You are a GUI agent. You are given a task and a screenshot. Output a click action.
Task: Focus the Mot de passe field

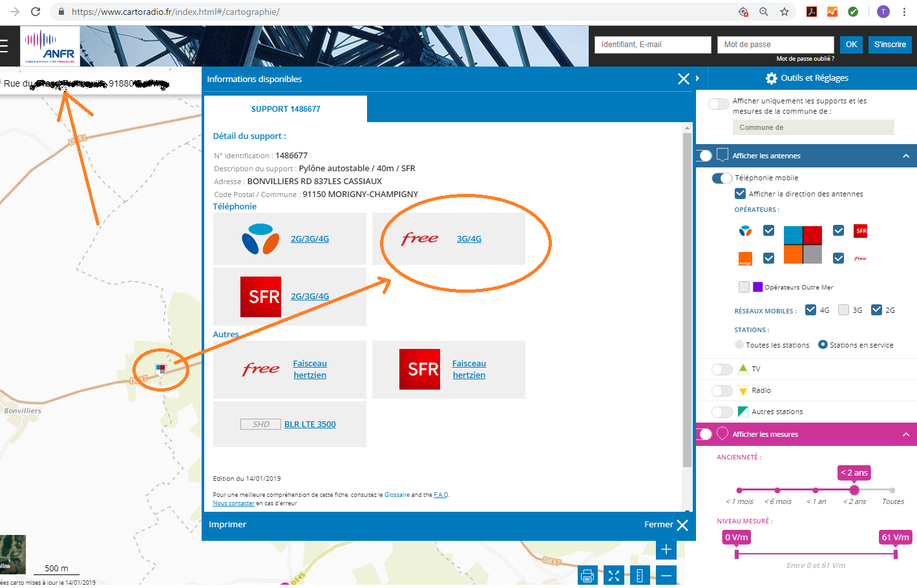(x=775, y=45)
